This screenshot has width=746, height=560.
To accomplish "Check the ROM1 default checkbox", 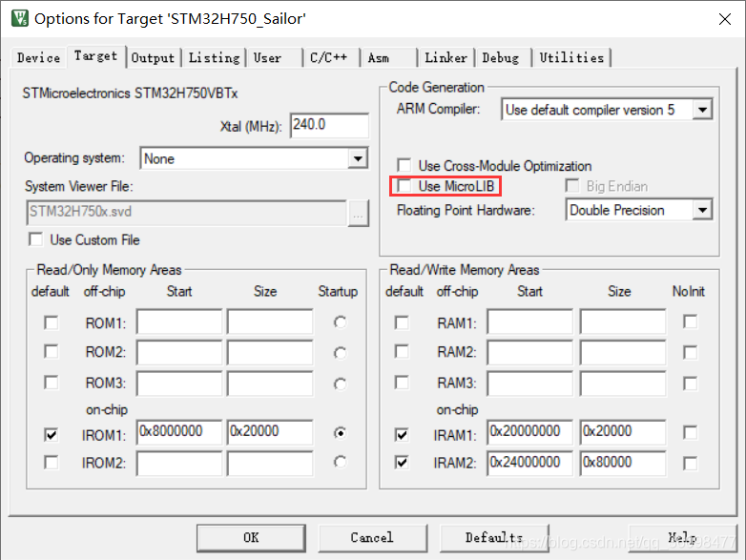I will coord(51,322).
